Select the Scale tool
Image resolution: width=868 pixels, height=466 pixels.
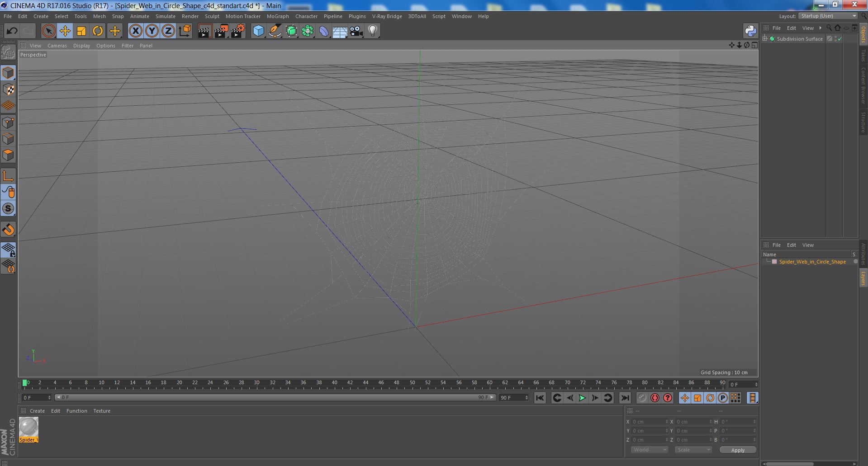pos(81,31)
